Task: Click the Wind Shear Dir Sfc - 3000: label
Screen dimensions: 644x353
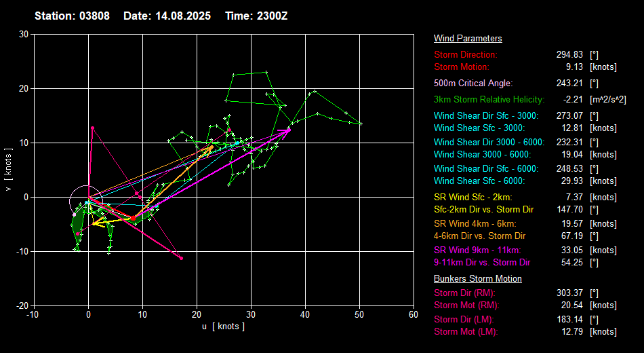Action: point(486,116)
